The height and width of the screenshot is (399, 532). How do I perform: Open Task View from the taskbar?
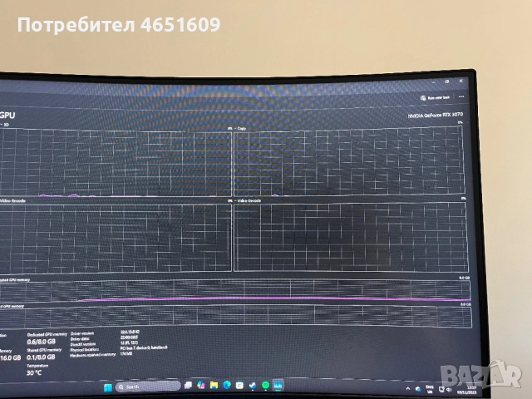(x=188, y=385)
